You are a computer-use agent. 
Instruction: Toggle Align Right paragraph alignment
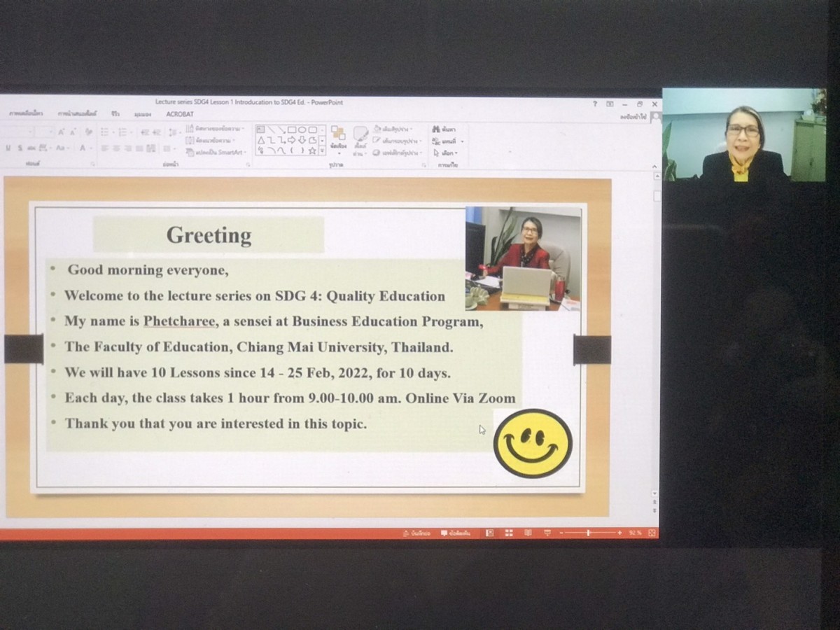tap(127, 148)
